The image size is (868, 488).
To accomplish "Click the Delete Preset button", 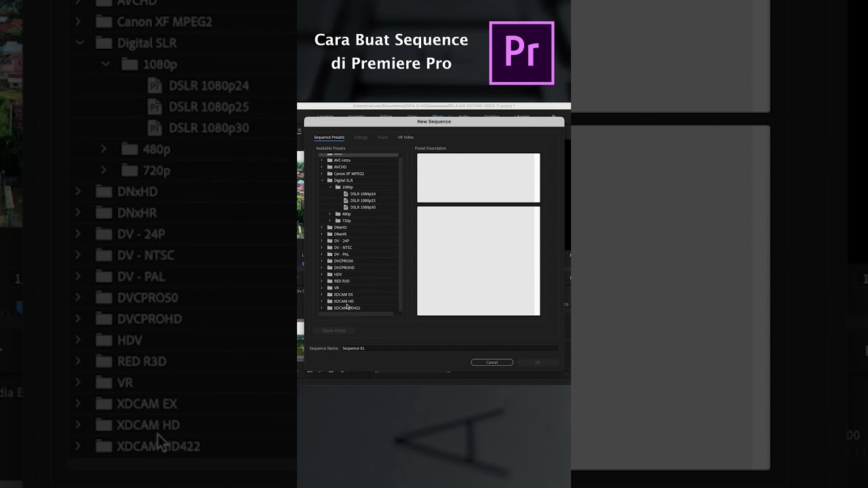I will [x=334, y=331].
